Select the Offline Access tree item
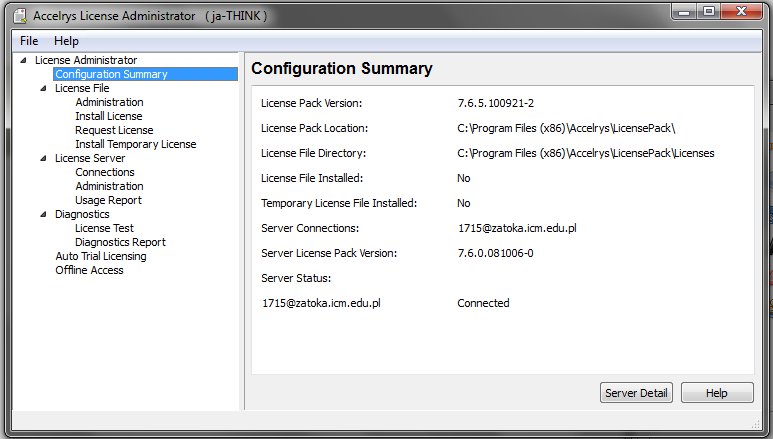The width and height of the screenshot is (773, 439). coord(89,270)
